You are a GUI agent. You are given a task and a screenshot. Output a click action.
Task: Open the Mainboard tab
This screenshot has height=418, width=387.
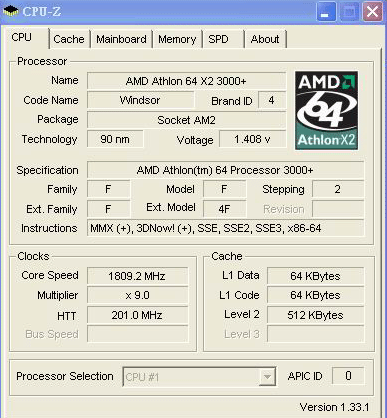click(121, 39)
